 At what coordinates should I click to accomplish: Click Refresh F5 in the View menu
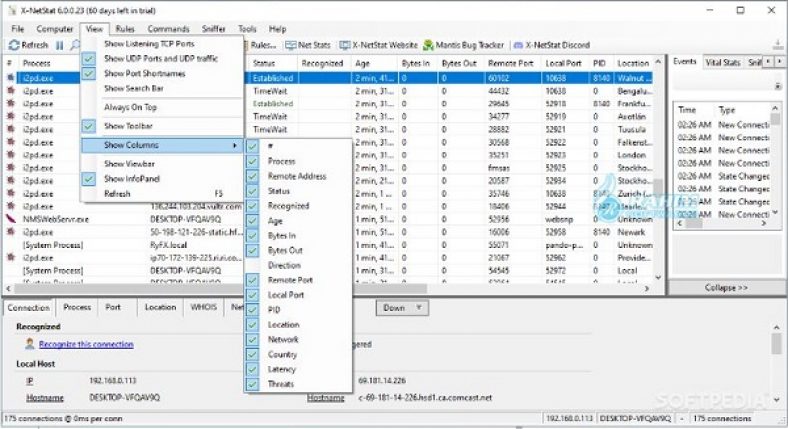161,193
